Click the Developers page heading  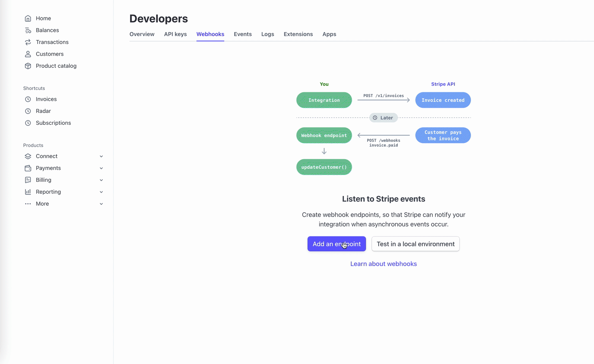pyautogui.click(x=159, y=19)
